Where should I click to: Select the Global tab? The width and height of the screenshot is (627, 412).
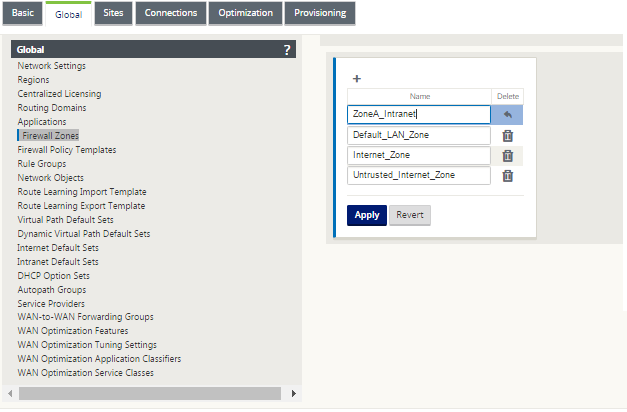[68, 14]
